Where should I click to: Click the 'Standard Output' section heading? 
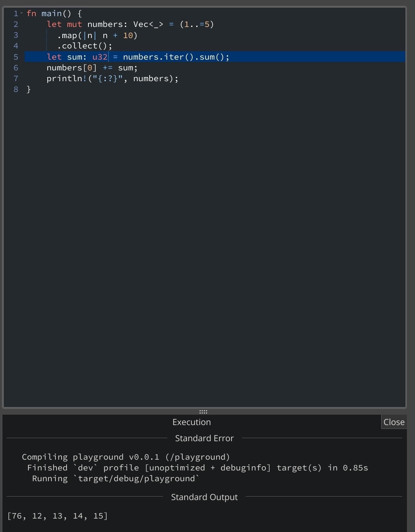[x=204, y=497]
